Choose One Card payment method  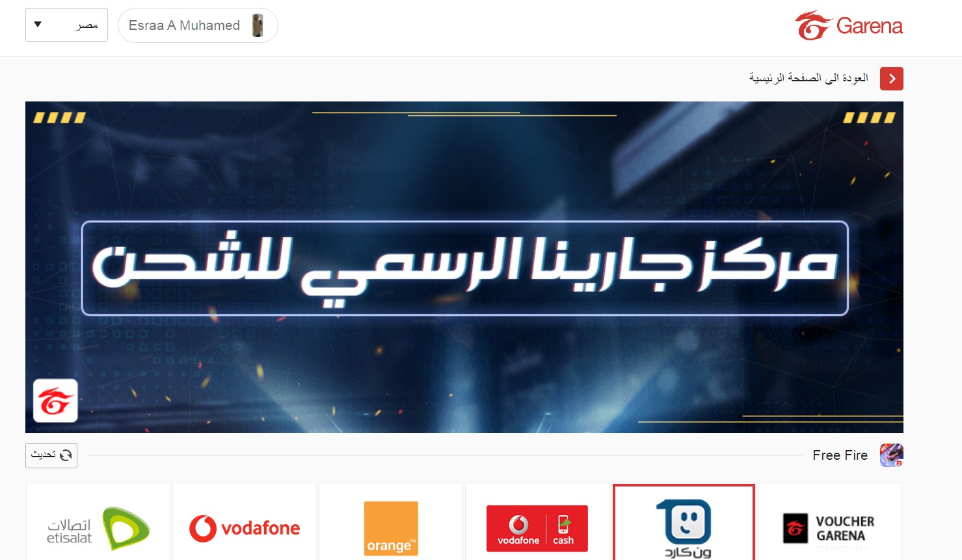click(684, 522)
